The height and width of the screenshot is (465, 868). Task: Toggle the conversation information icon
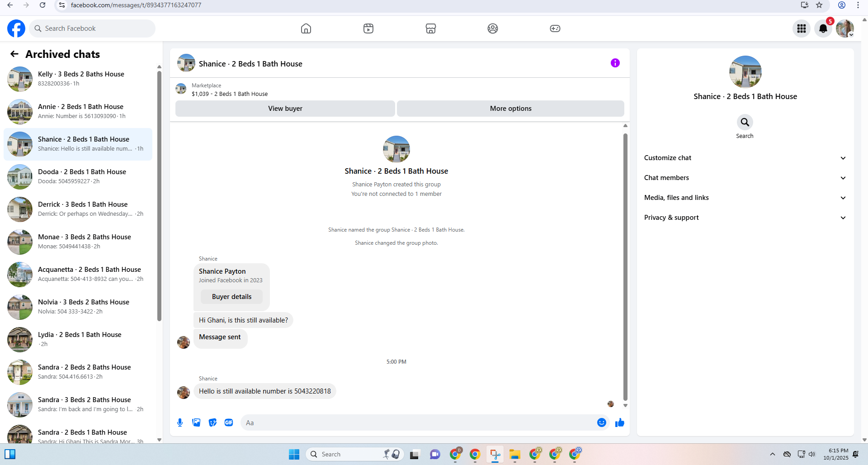pos(615,63)
